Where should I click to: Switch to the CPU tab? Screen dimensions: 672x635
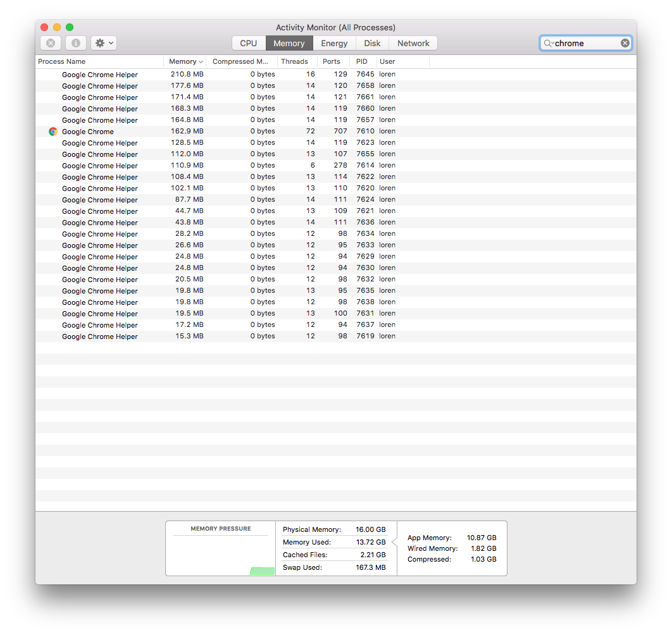[x=249, y=43]
